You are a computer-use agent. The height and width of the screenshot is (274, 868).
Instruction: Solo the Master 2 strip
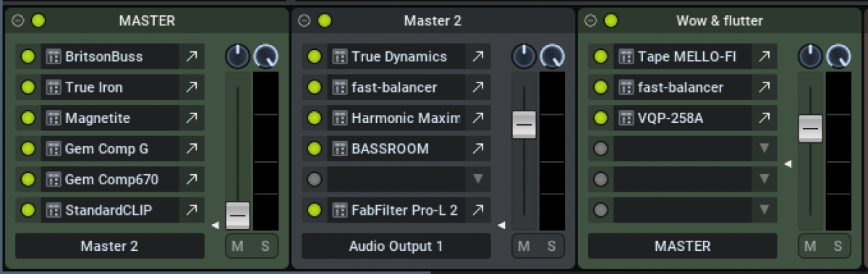pyautogui.click(x=552, y=247)
